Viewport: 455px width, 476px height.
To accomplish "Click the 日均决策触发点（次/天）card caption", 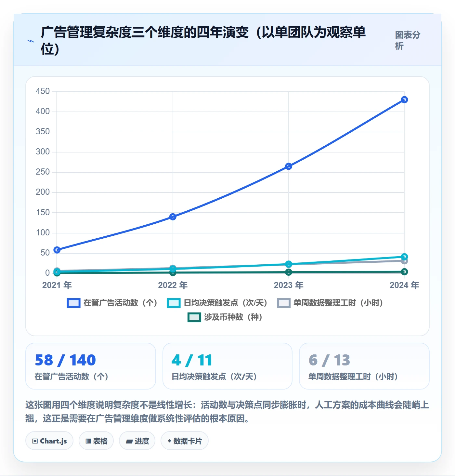I will [x=214, y=377].
